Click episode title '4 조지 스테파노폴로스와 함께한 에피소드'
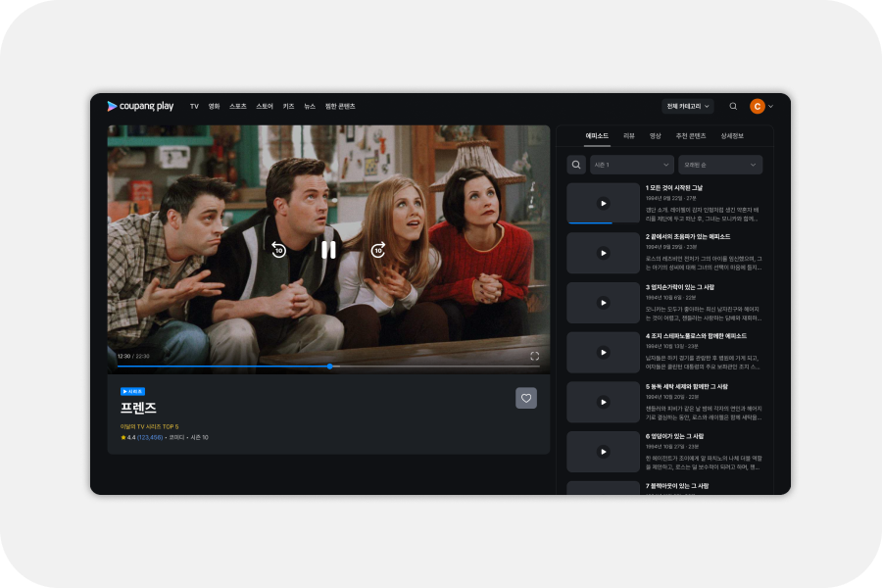This screenshot has height=588, width=882. tap(696, 336)
